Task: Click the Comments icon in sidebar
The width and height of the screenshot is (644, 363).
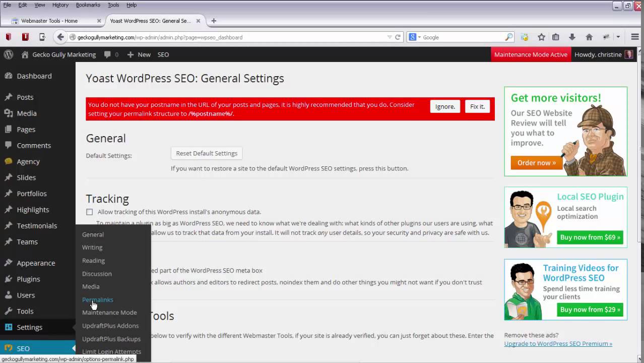Action: tap(8, 145)
